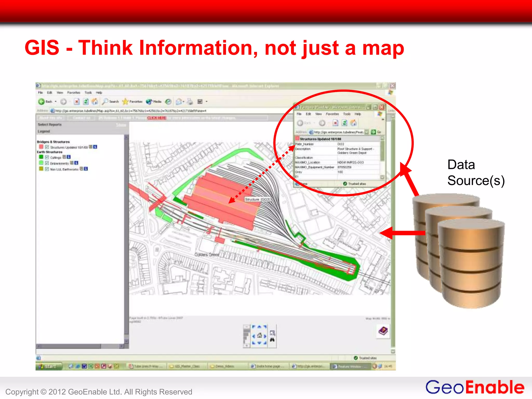Open Tools menu in Feature Window

click(347, 114)
